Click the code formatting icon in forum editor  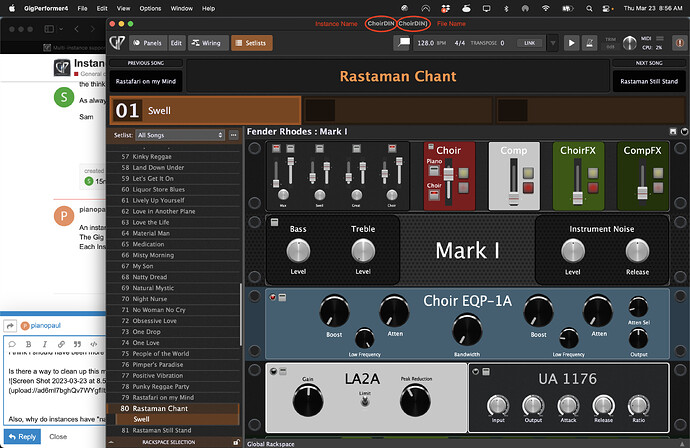pyautogui.click(x=94, y=344)
